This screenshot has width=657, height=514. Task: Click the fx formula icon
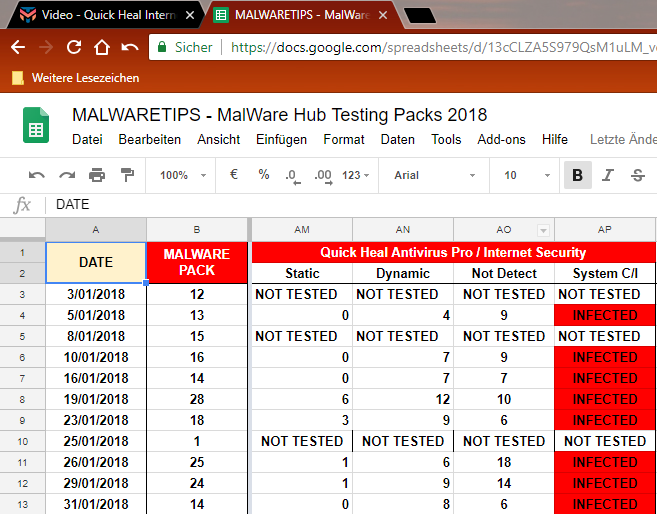[x=22, y=205]
